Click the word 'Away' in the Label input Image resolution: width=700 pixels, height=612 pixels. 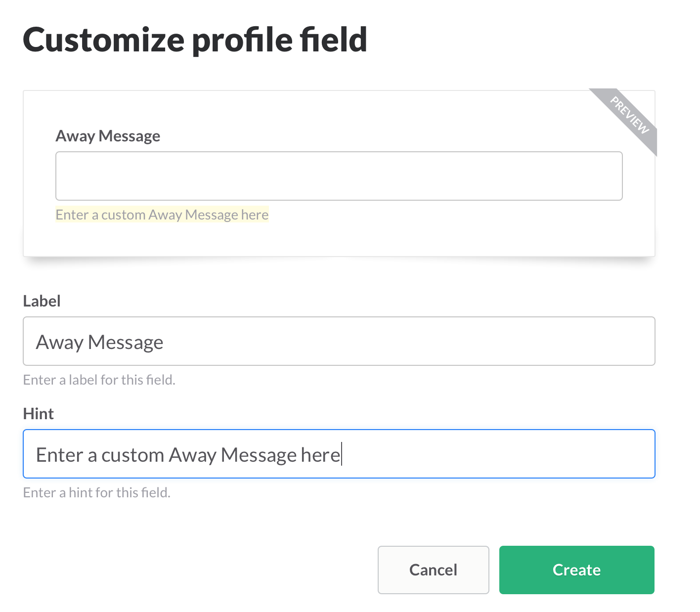point(59,342)
